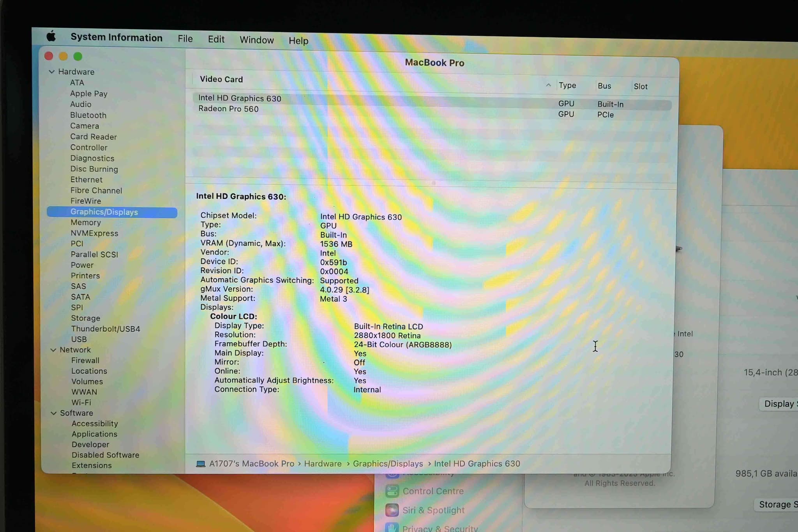Select Developer under Software
The height and width of the screenshot is (532, 798).
tap(90, 445)
